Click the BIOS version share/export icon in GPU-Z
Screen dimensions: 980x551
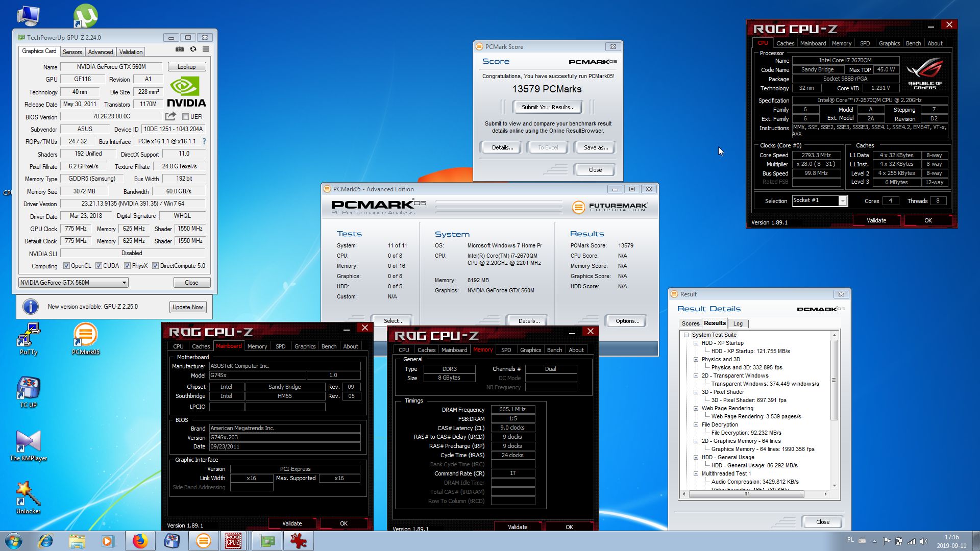(171, 116)
